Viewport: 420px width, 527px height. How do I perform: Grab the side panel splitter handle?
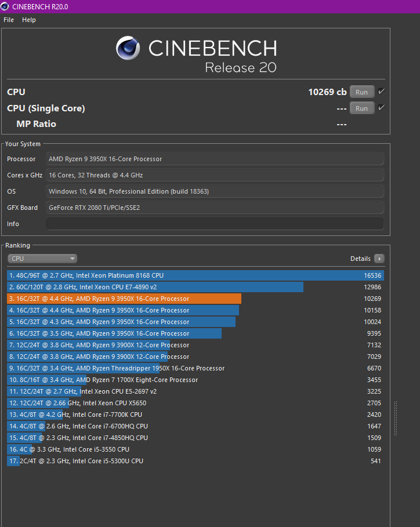click(396, 419)
